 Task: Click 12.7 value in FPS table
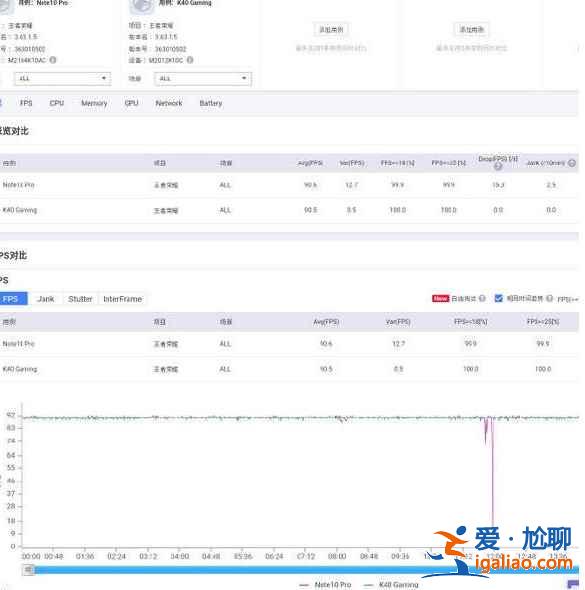tap(398, 344)
